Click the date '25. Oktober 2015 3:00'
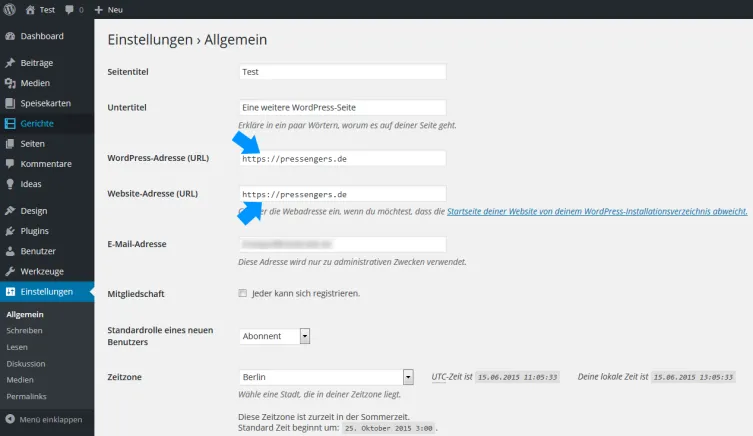The height and width of the screenshot is (436, 753). click(389, 428)
